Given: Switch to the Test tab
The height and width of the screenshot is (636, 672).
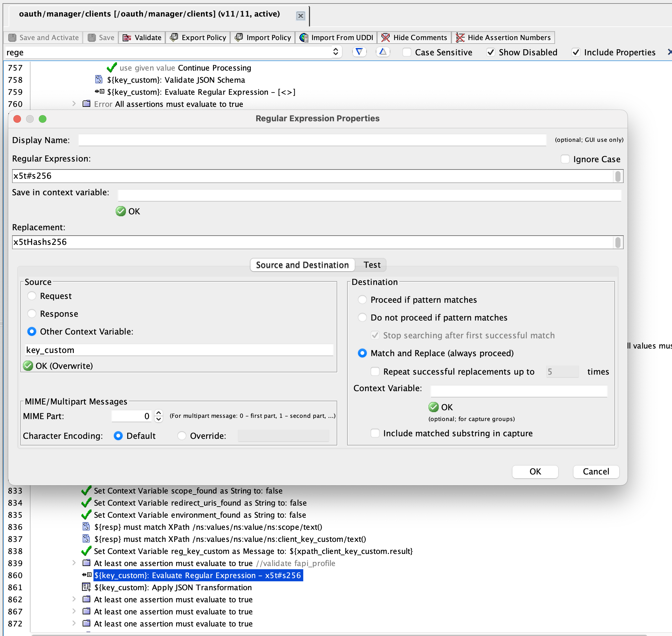Looking at the screenshot, I should [372, 265].
